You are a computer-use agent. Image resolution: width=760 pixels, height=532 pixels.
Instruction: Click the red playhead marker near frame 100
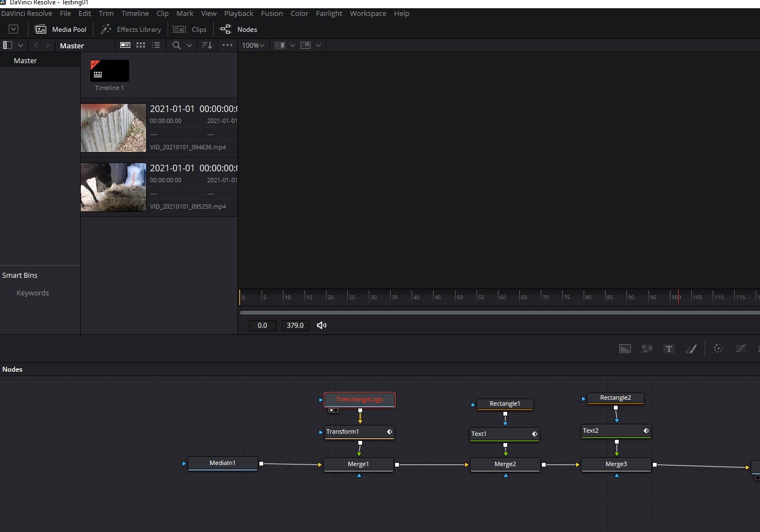click(x=678, y=297)
